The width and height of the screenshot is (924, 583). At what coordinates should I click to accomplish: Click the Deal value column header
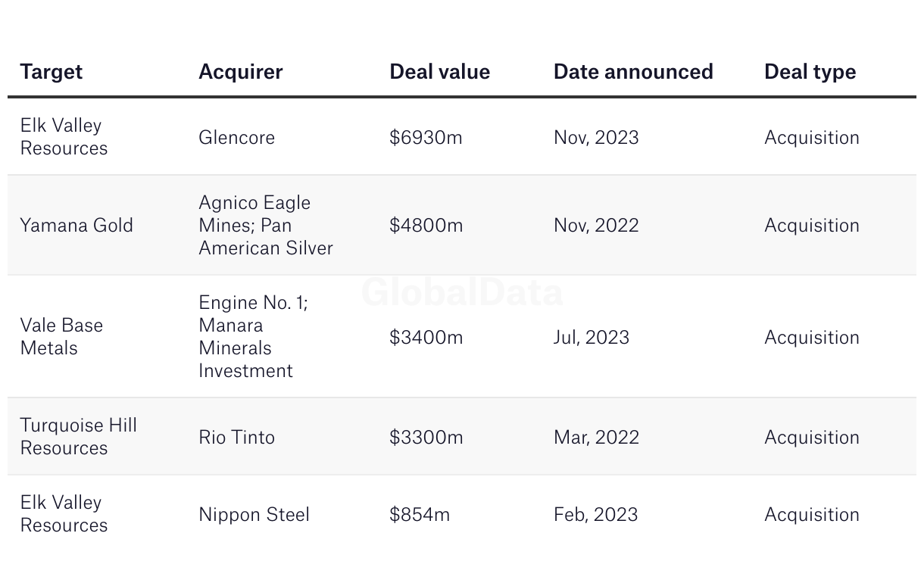[440, 72]
